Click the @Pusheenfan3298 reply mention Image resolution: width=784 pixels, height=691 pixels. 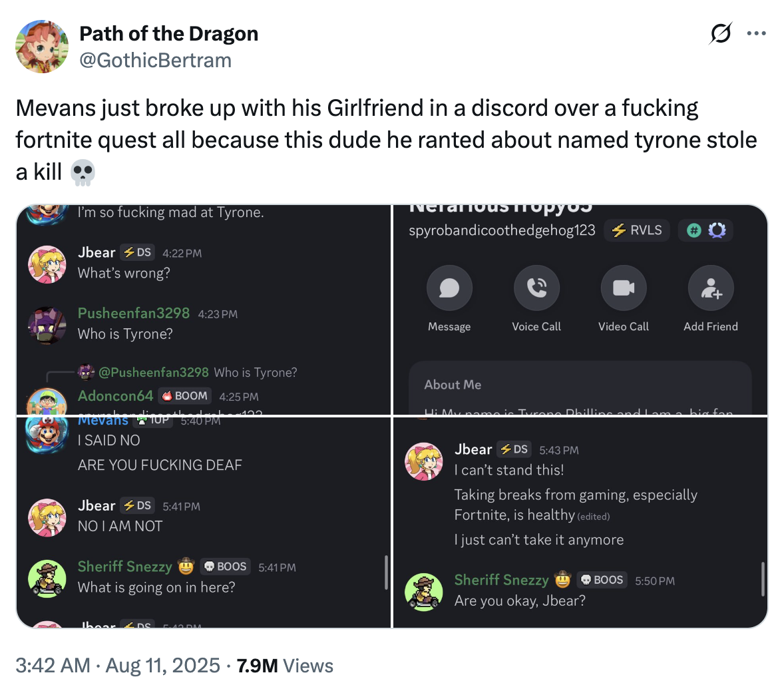tap(153, 372)
